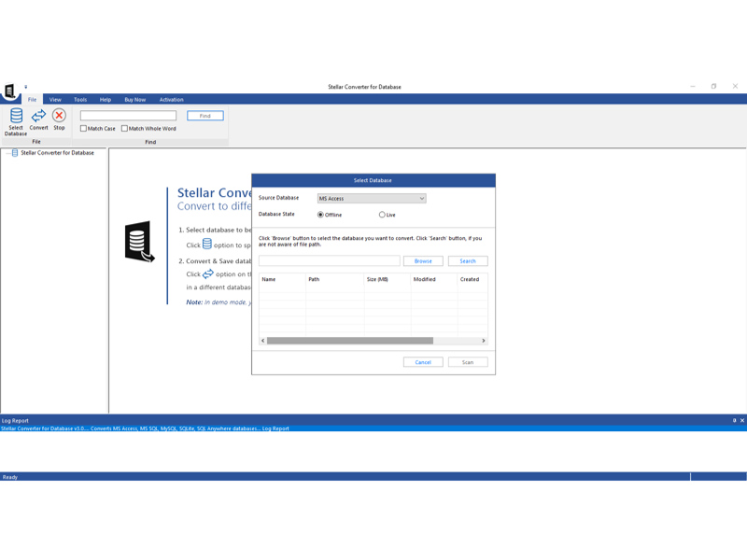This screenshot has height=560, width=747.
Task: Click the convert icon in step 2 instructions
Action: 208,273
